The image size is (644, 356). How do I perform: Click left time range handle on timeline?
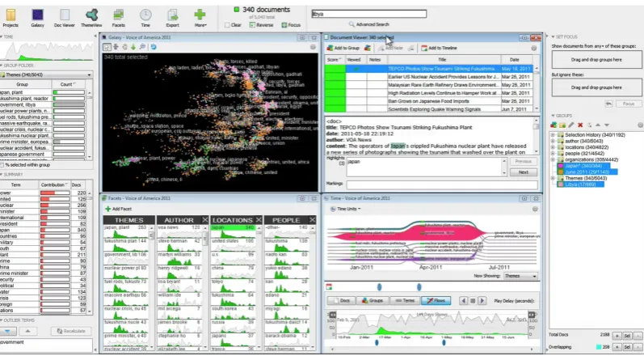[332, 316]
